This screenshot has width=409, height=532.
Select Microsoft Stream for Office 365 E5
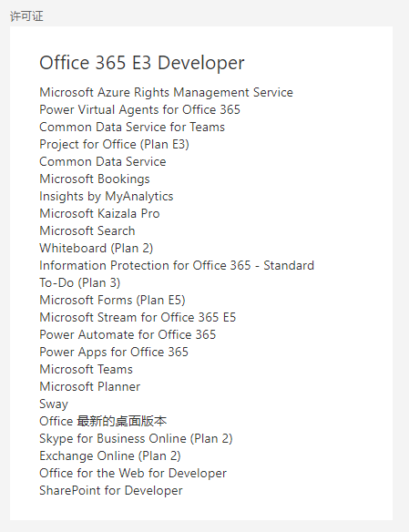[138, 317]
